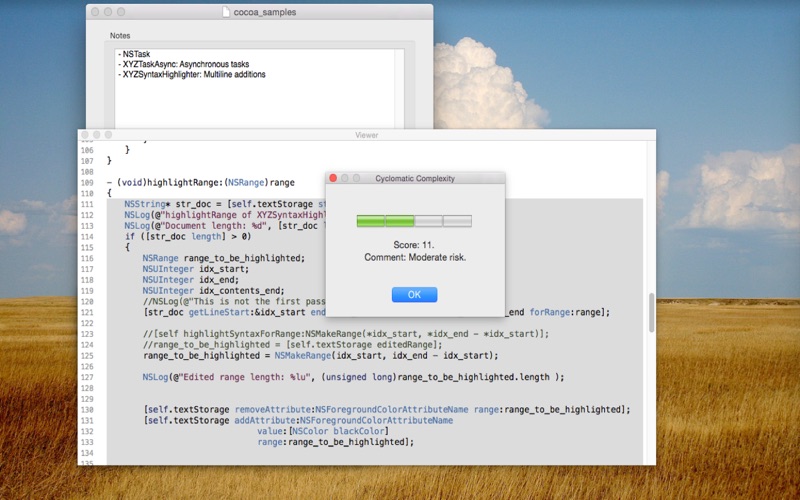
Task: Click 'range:range_to_be_highlighted];' on line 133
Action: coord(335,442)
